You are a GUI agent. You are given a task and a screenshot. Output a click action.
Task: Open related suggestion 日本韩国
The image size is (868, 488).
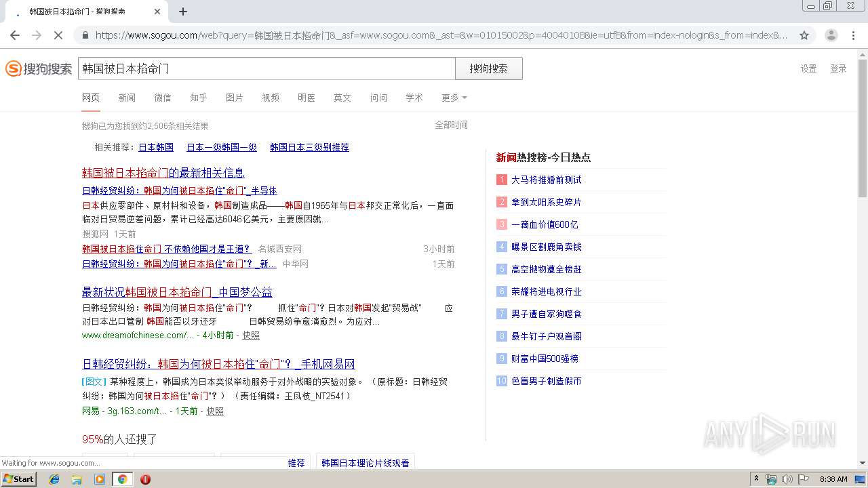[x=156, y=147]
